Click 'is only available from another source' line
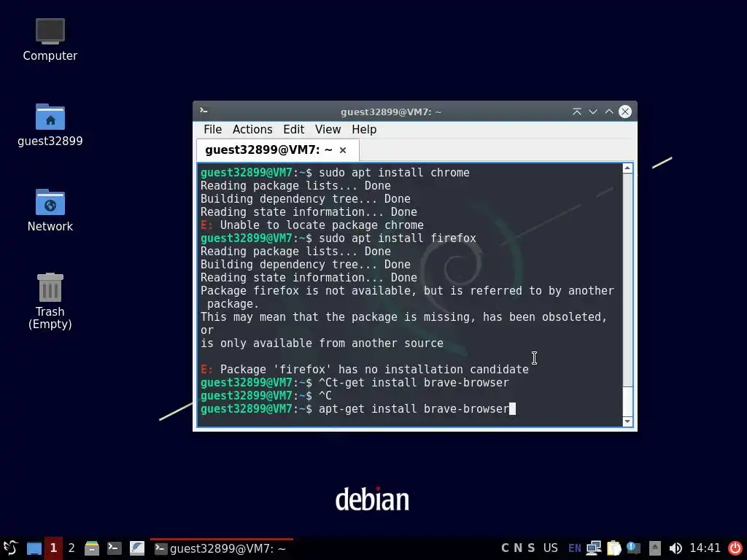747x560 pixels. tap(322, 343)
